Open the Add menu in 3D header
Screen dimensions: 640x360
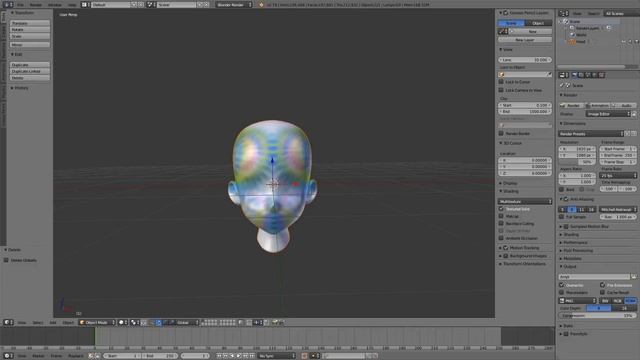53,322
